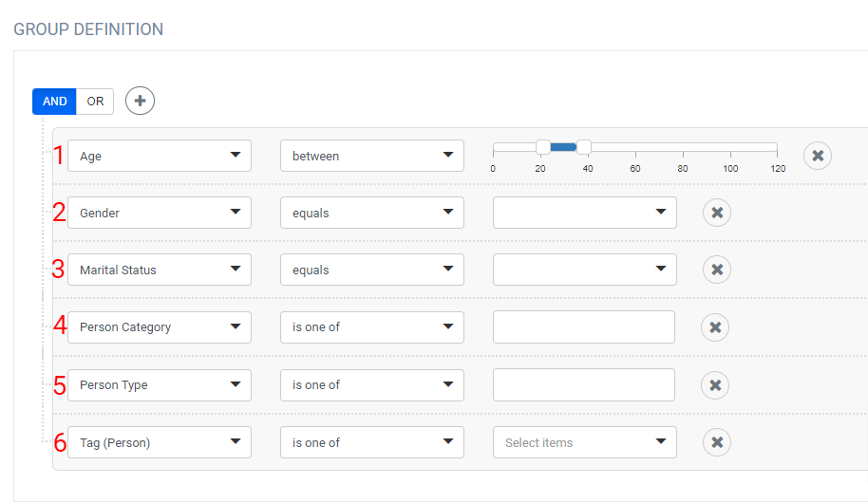Open the 'equals' operator dropdown for Gender

click(x=372, y=213)
